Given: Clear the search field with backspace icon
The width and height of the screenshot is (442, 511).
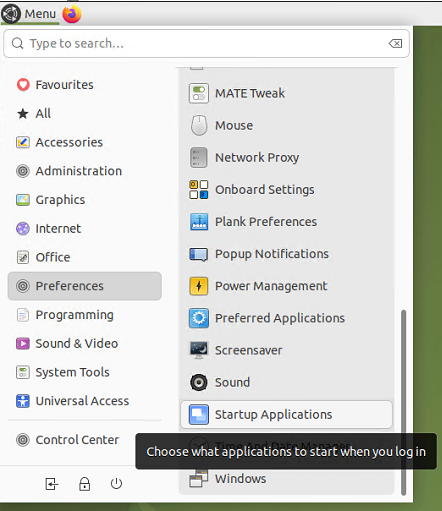Looking at the screenshot, I should [x=395, y=43].
